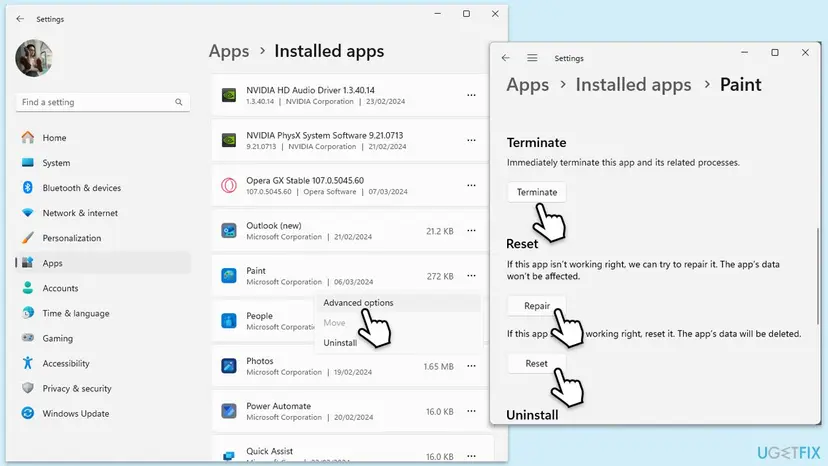Viewport: 828px width, 466px height.
Task: Click the Outlook (new) app icon
Action: coord(229,231)
